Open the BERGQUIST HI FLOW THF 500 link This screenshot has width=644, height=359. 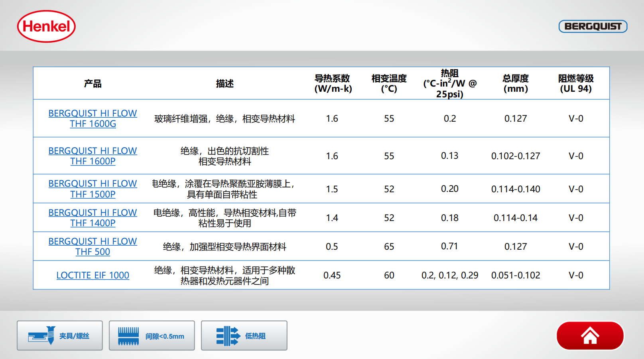point(93,247)
